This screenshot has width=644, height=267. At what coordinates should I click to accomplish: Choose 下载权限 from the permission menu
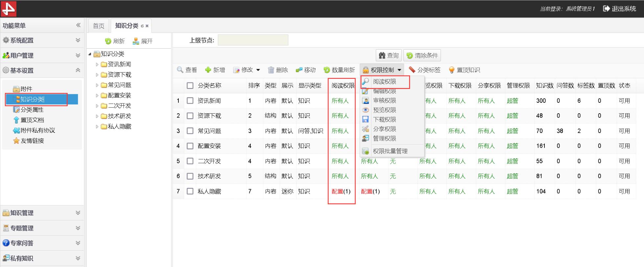pos(384,120)
